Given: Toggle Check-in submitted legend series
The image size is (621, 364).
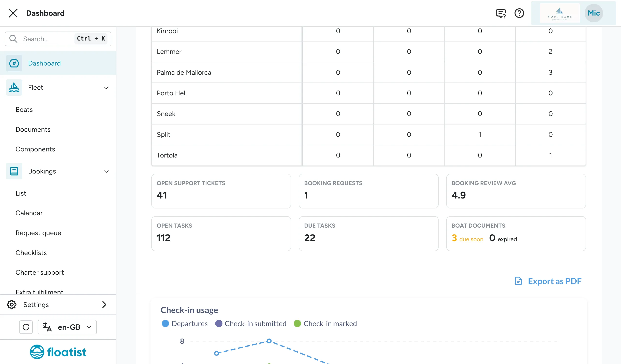Looking at the screenshot, I should click(x=251, y=323).
